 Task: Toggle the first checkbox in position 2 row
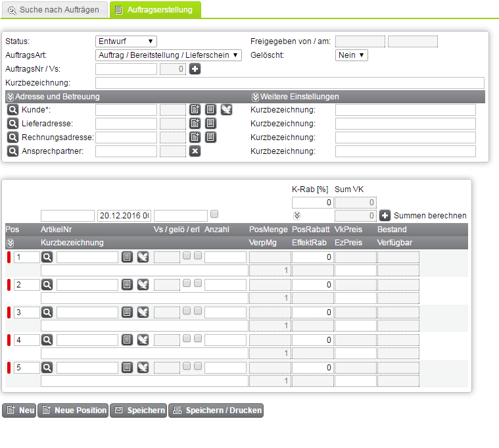(x=187, y=283)
